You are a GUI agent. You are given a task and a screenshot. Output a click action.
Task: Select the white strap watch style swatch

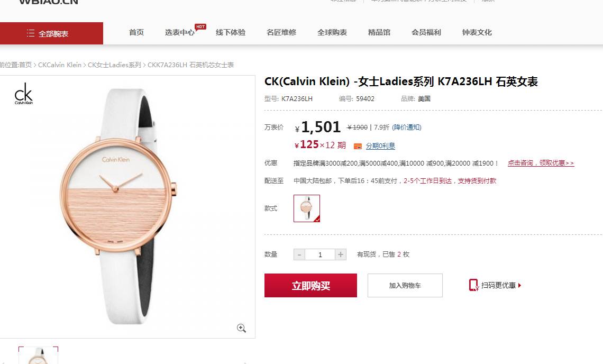click(x=306, y=208)
